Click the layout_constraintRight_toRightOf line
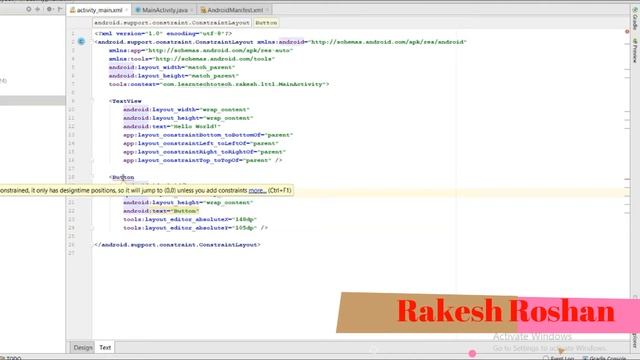 [x=204, y=152]
